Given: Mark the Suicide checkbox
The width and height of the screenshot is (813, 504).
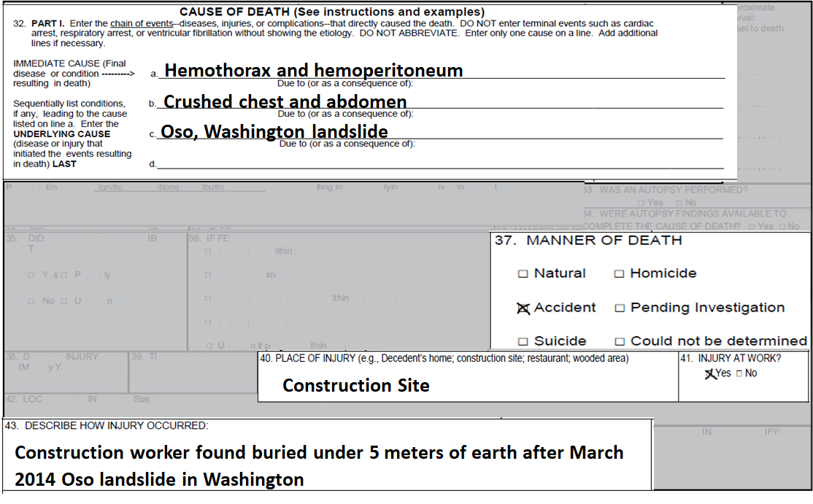Looking at the screenshot, I should tap(523, 341).
